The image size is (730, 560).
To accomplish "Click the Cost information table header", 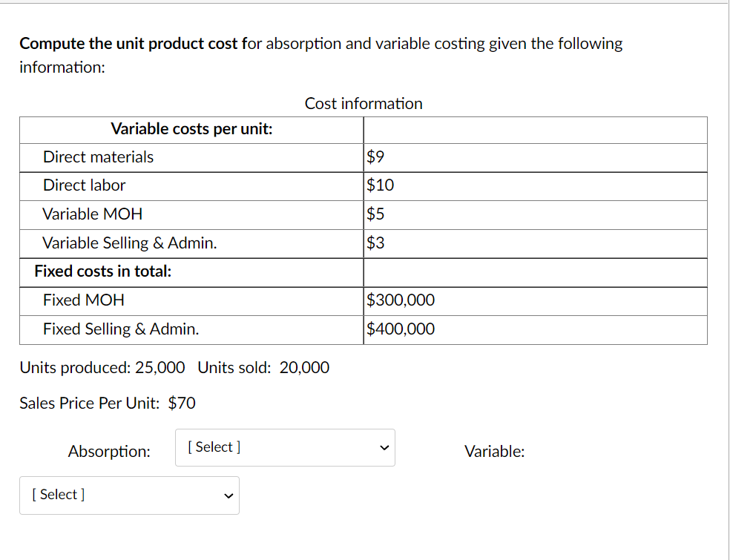I will click(363, 104).
